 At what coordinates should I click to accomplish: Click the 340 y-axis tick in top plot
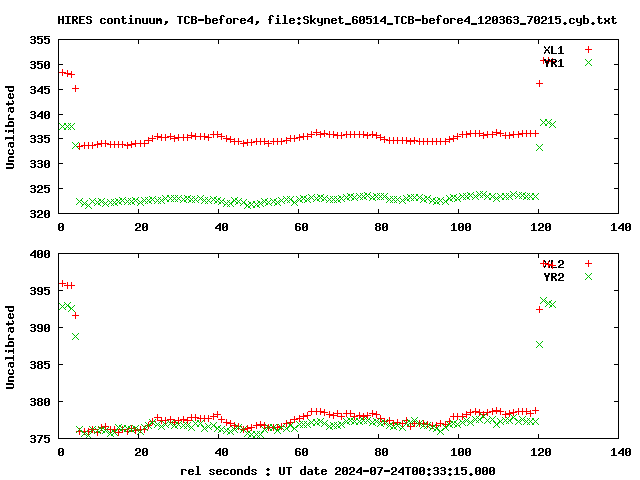[x=40, y=115]
